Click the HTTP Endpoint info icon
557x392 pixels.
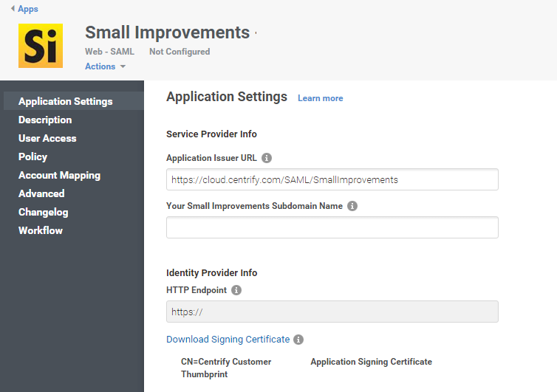236,290
